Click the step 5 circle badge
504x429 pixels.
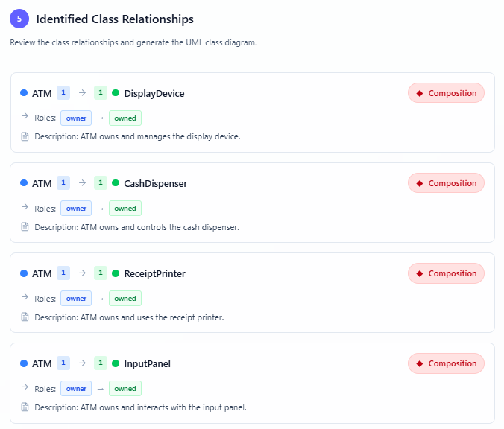(x=19, y=19)
